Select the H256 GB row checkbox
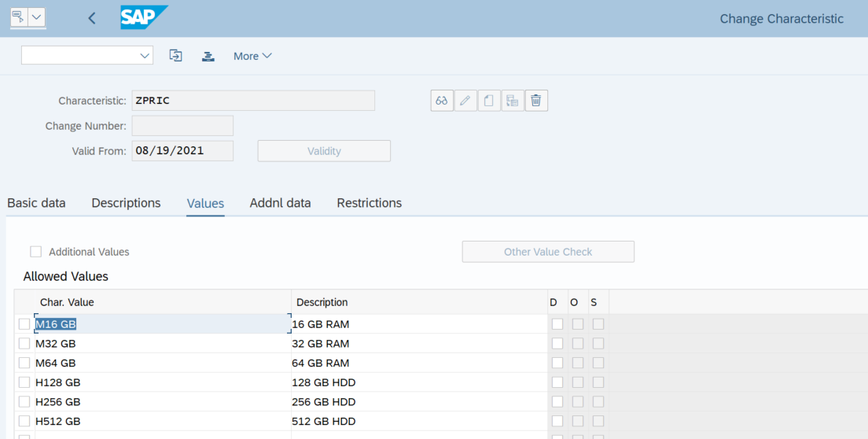 24,401
